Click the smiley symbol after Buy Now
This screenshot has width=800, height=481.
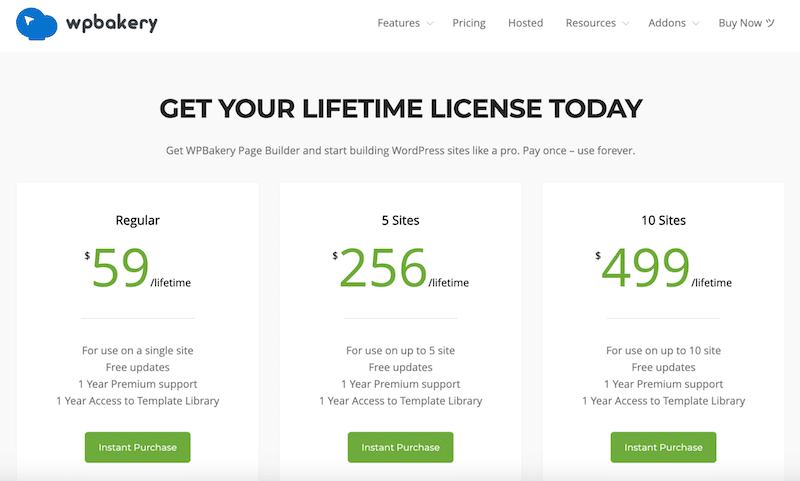point(770,23)
